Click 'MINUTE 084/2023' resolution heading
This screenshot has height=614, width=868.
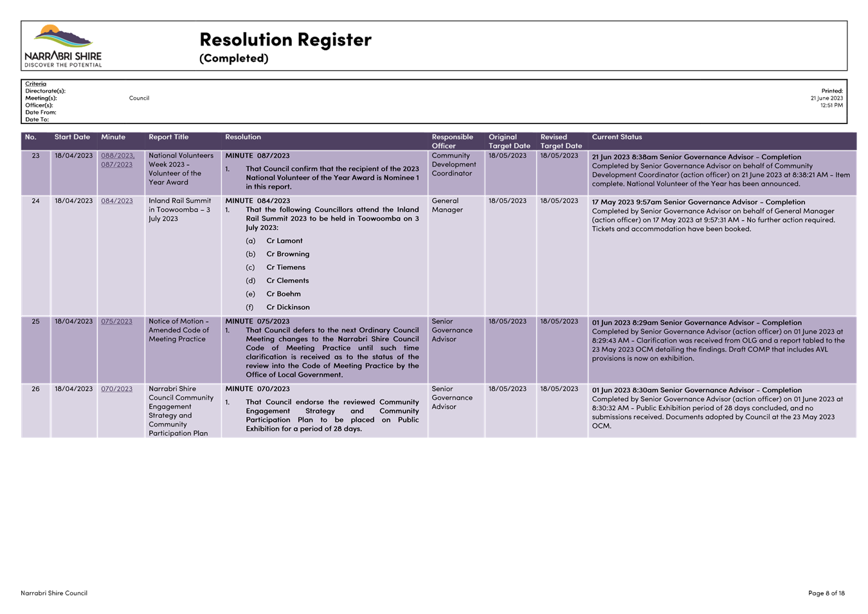pos(257,201)
